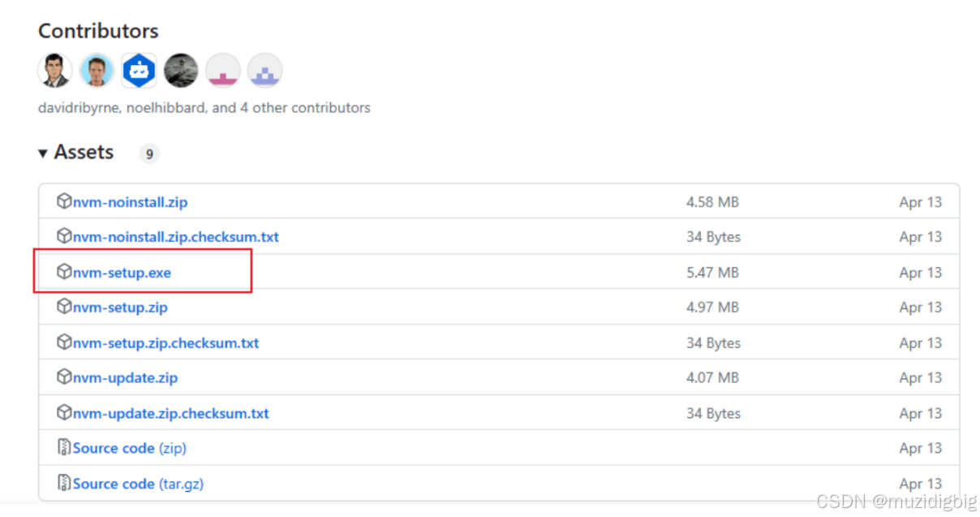Screen dimensions: 980x517
Task: Click the Apr 13 date for nvm-update.zip
Action: 921,378
